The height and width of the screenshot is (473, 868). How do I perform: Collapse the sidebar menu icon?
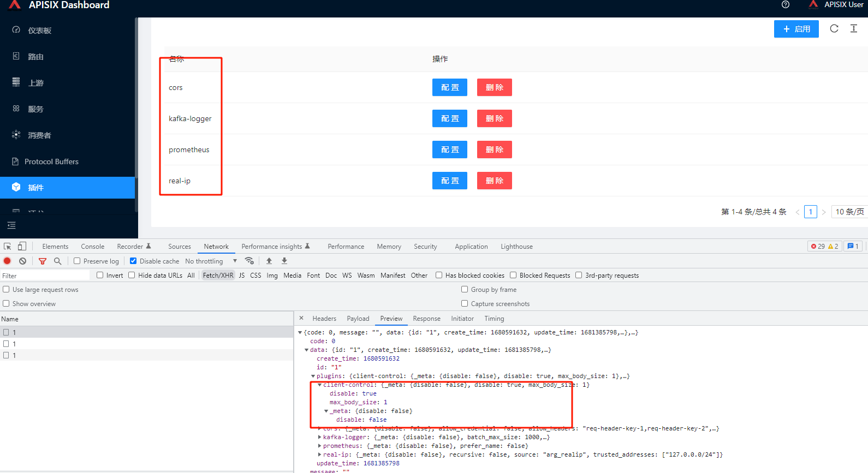[x=11, y=225]
